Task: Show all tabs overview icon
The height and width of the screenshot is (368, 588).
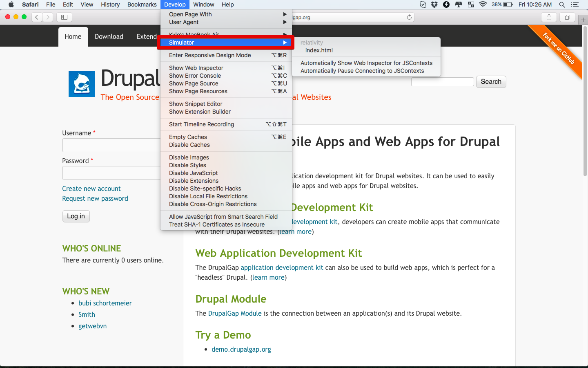Action: point(567,17)
